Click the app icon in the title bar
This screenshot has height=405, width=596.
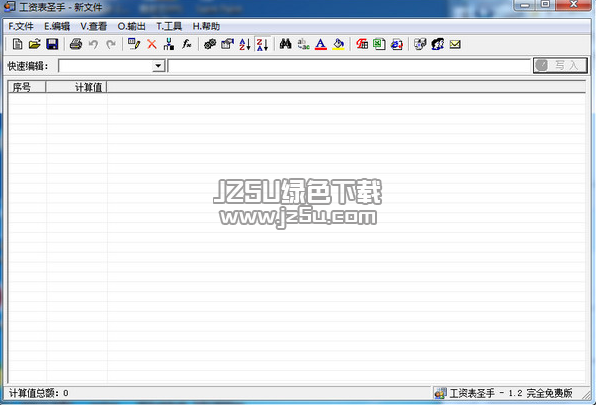point(9,6)
